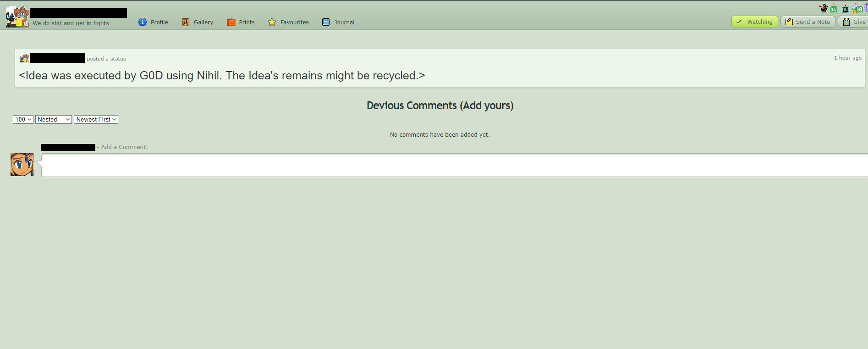
Task: Open the Profile tab
Action: [x=154, y=22]
